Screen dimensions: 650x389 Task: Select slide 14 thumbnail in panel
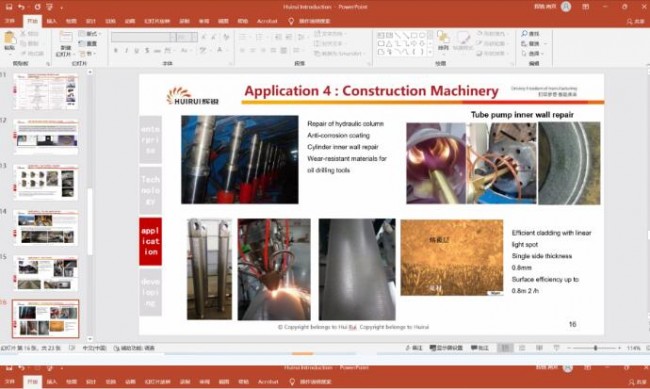46,227
